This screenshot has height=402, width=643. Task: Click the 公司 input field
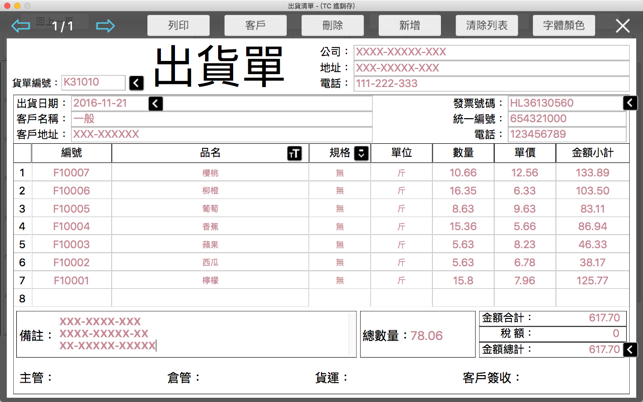point(491,52)
